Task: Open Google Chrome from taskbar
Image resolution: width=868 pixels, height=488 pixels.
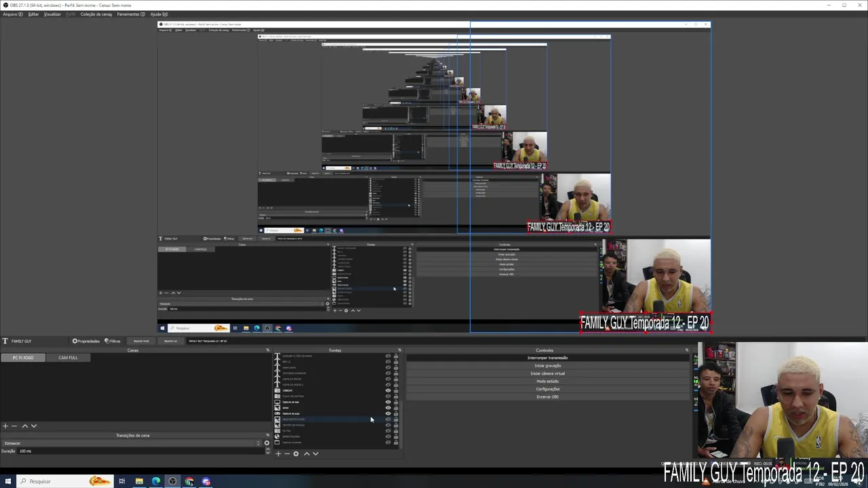Action: 189,481
